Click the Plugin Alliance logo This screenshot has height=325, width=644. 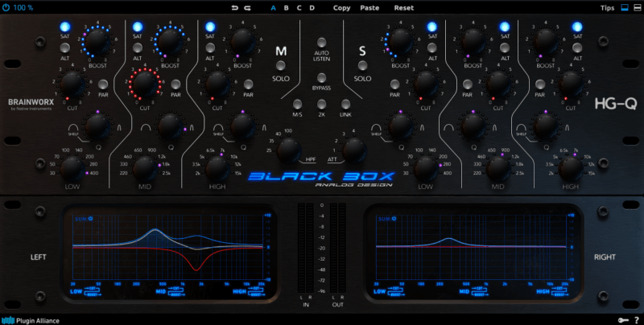31,320
